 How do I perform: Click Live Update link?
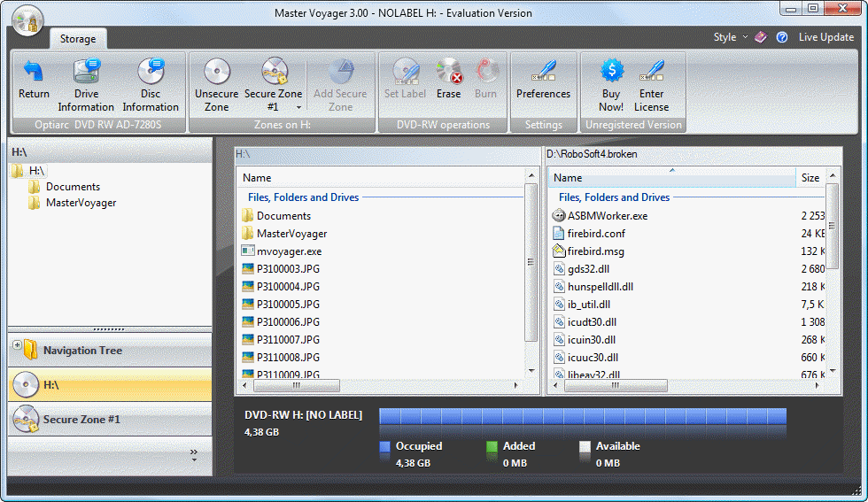point(825,37)
